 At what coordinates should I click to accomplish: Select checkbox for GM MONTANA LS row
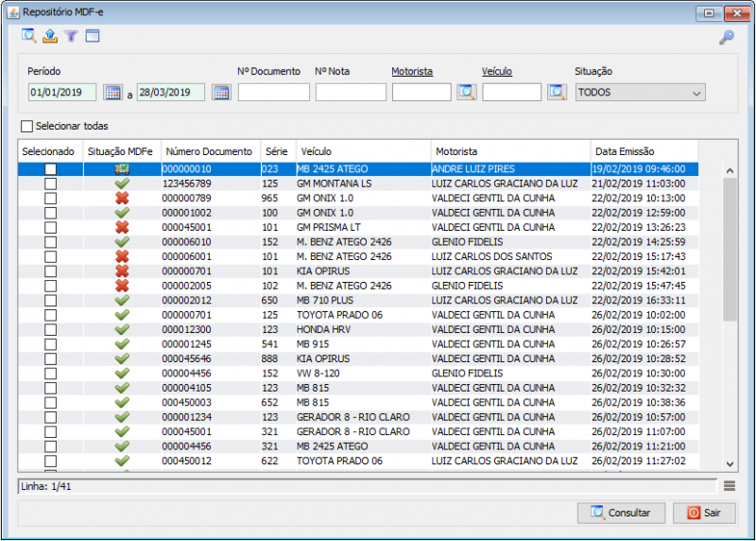pyautogui.click(x=50, y=183)
